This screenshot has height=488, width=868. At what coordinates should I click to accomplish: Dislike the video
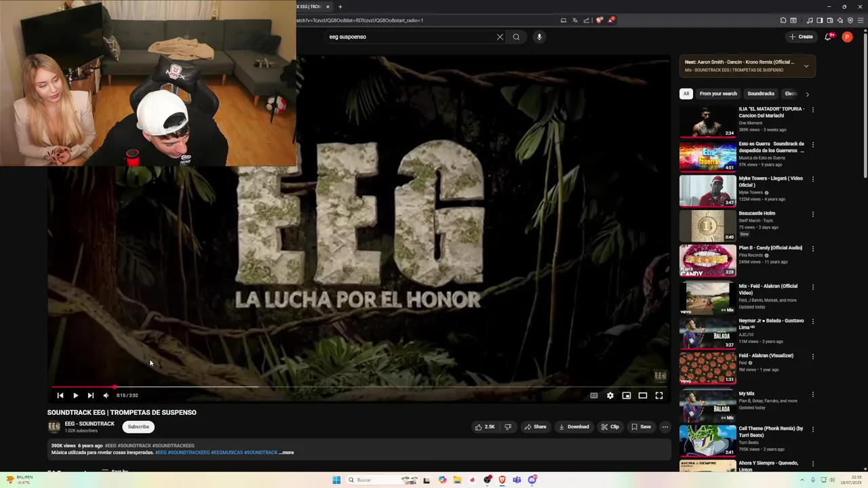[508, 427]
